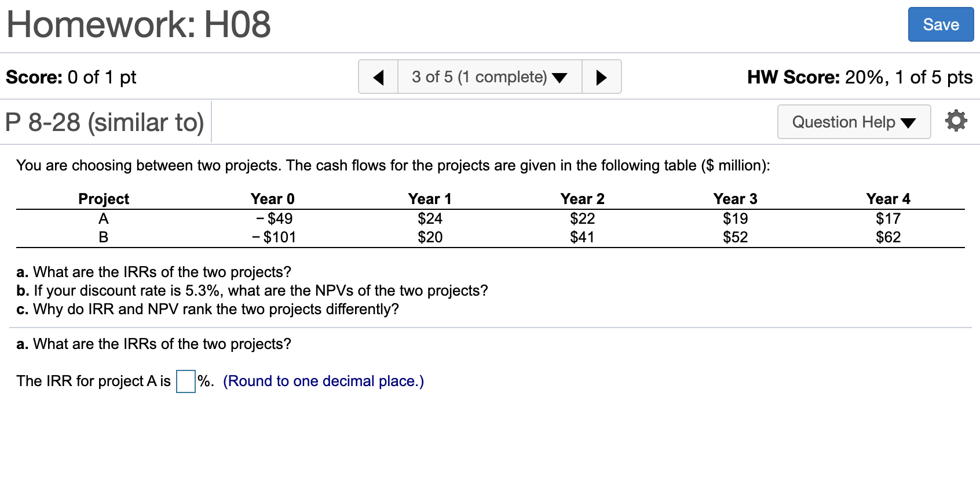Select the forward navigation triangle icon
The height and width of the screenshot is (480, 980).
click(x=601, y=77)
